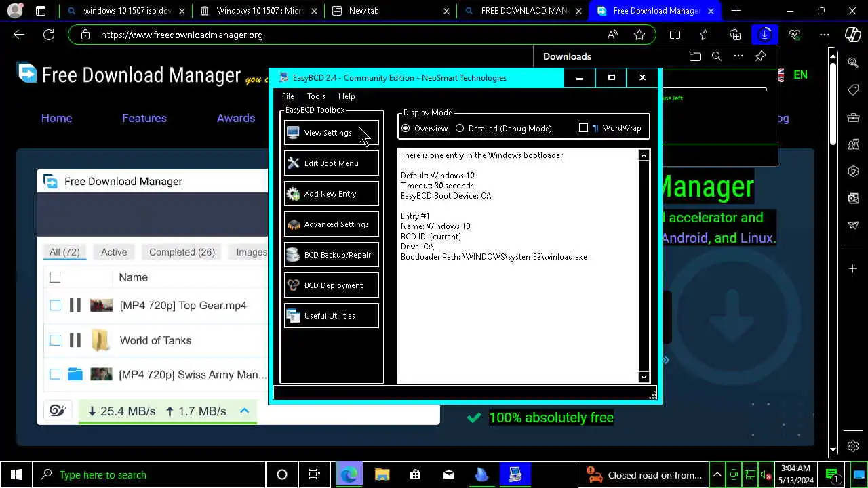Add page to favorites star icon
Viewport: 868px width, 488px height.
tap(639, 35)
